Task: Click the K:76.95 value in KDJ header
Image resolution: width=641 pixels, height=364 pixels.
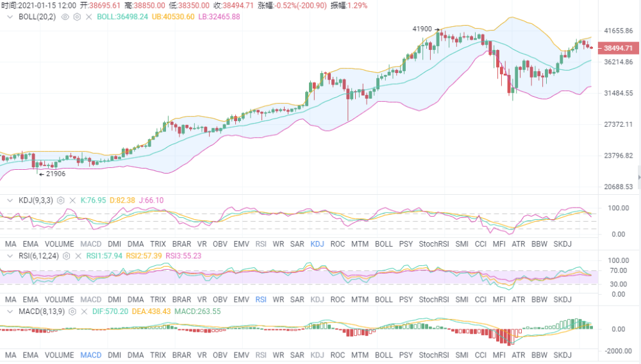Action: [x=93, y=200]
